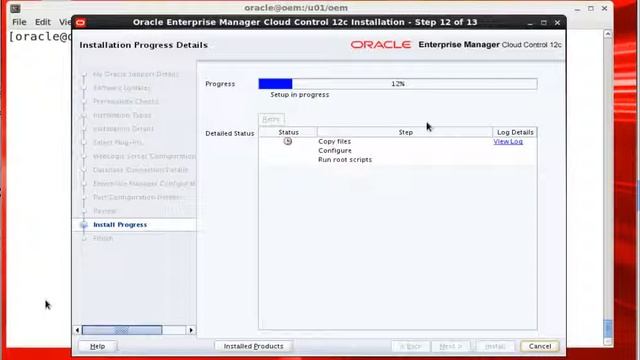Open Edit menu in terminal window
Screen dimensions: 640x360
(x=42, y=22)
